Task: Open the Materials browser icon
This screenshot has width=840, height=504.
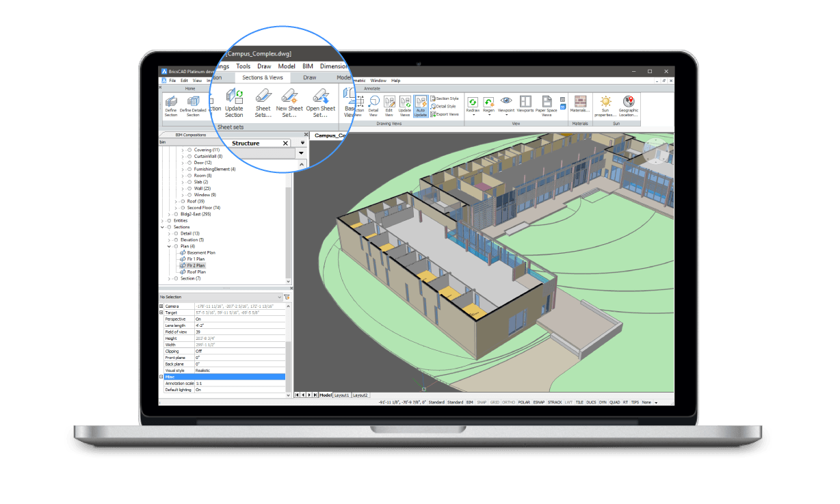Action: pyautogui.click(x=580, y=101)
